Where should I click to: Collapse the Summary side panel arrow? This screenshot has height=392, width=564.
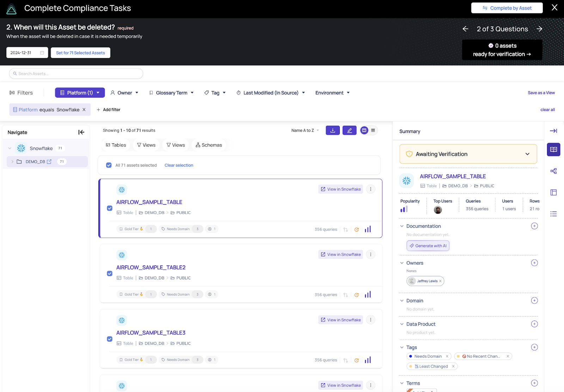(553, 131)
